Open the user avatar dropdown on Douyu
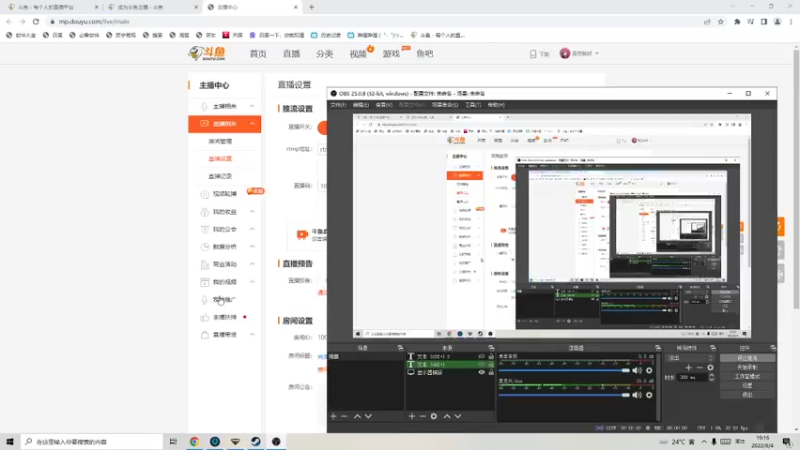800x450 pixels. 580,53
